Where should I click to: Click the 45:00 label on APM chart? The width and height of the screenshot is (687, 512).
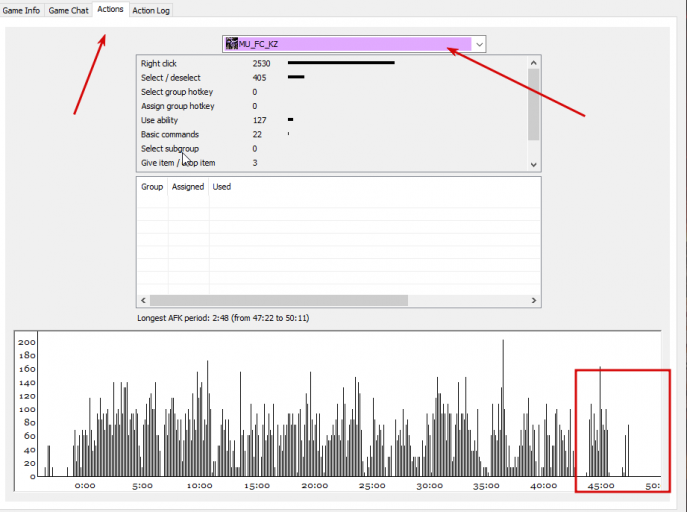pos(601,486)
